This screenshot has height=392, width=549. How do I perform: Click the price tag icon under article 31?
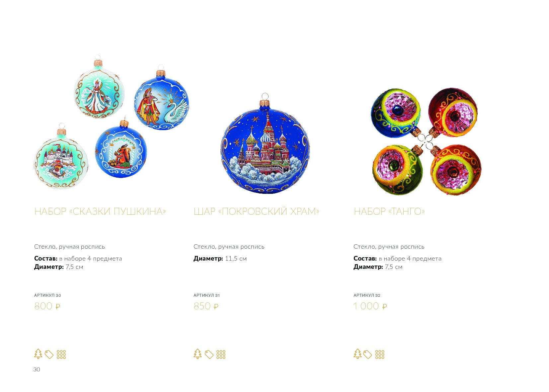(209, 354)
